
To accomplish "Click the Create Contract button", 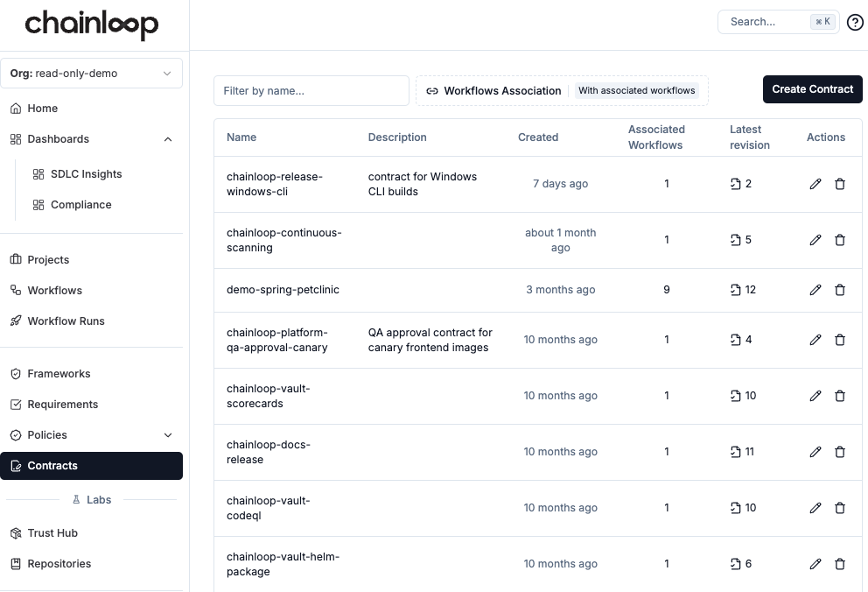I will click(x=812, y=89).
